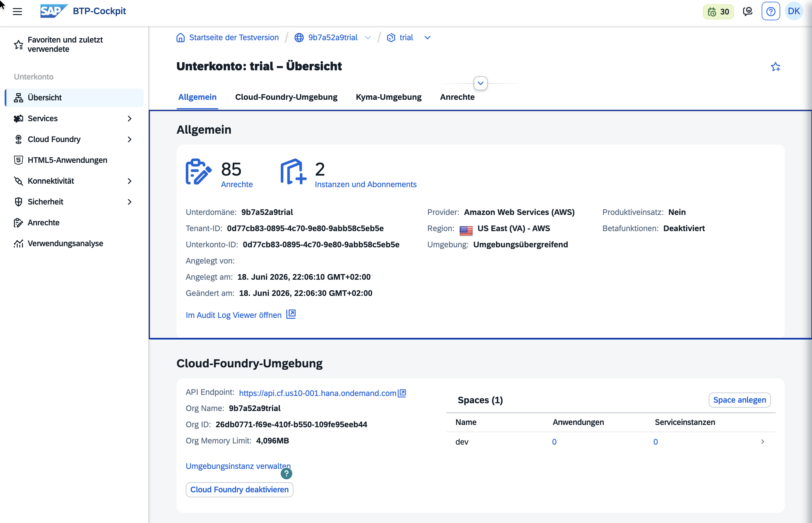Click the large Anrechte clipboard icon
The width and height of the screenshot is (812, 523).
199,172
